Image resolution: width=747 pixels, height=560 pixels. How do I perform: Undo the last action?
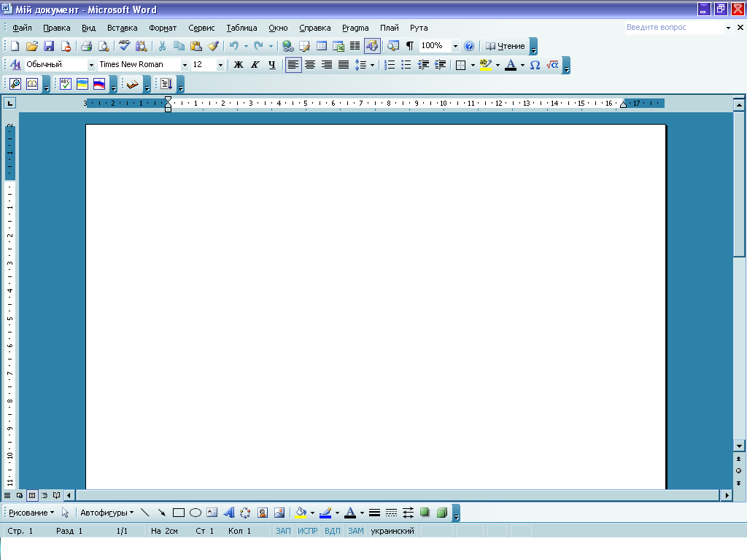coord(234,46)
